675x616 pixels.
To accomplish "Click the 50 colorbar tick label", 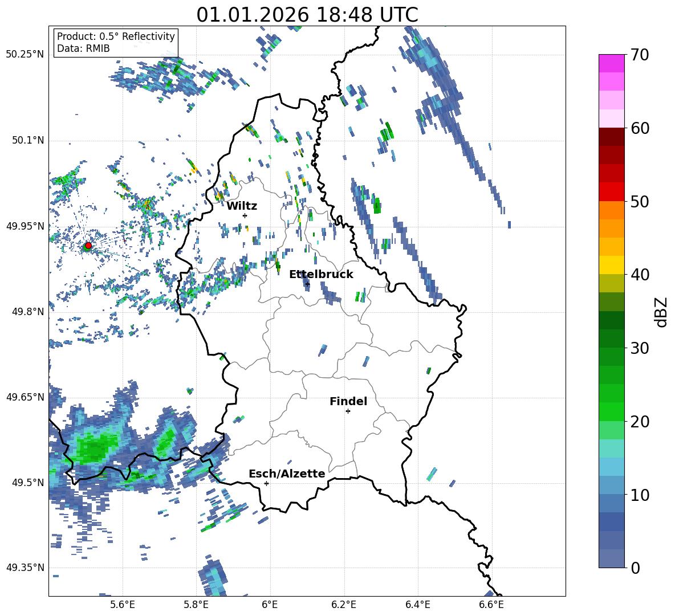I will coord(640,202).
